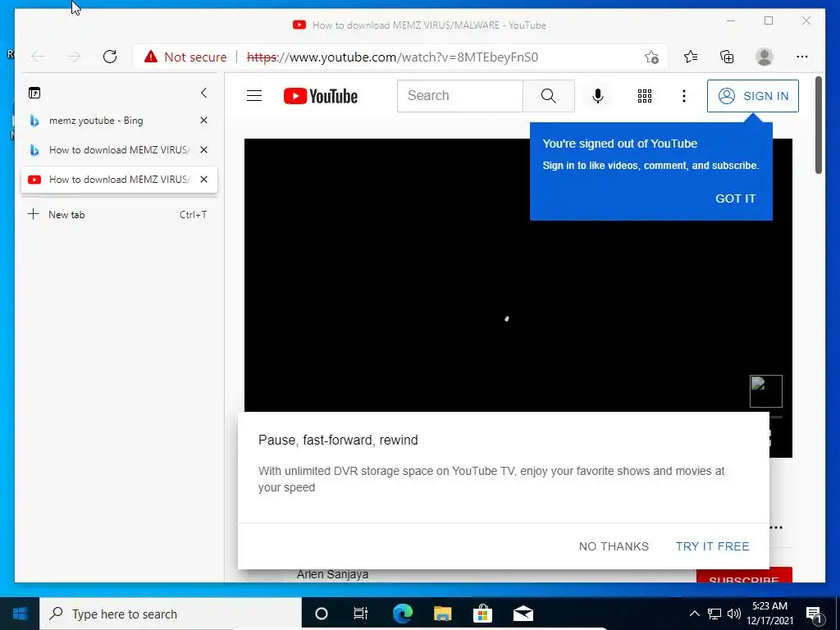
Task: Collapse the vertical tabs pane
Action: tap(203, 93)
